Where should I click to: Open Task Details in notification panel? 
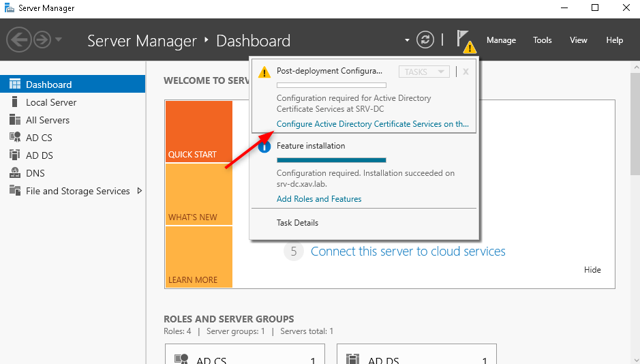tap(297, 223)
